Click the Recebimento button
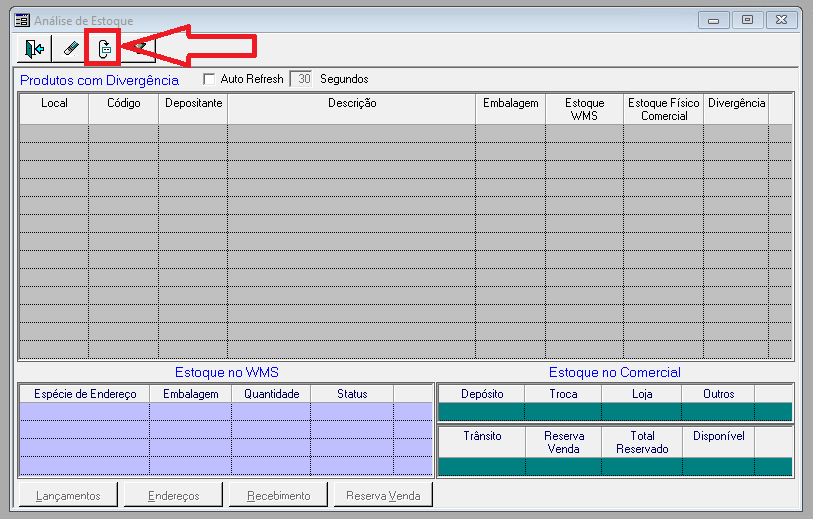The width and height of the screenshot is (813, 519). (278, 495)
